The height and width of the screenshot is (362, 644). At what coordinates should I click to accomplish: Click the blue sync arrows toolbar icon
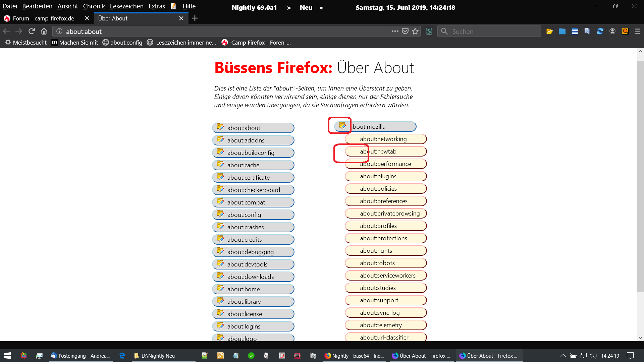(600, 31)
